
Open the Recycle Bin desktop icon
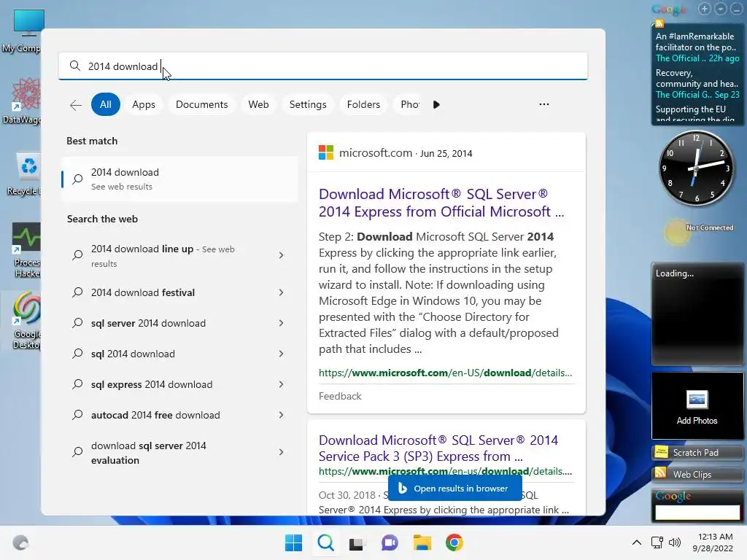click(24, 174)
